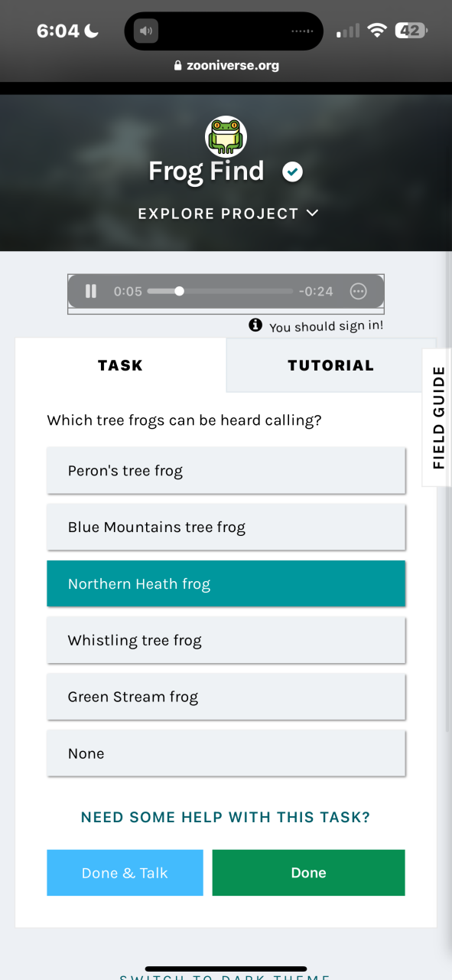Deselect Northern Heath frog option

point(226,583)
